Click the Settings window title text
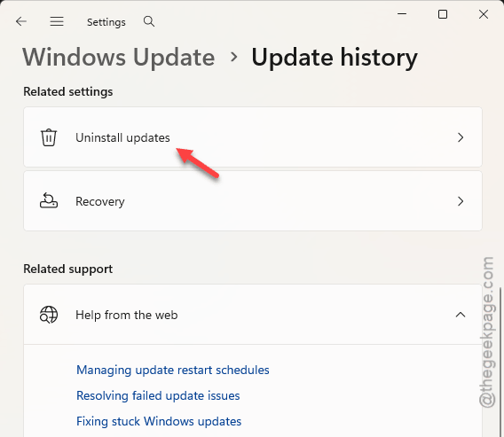Screen dimensions: 504x437 coord(106,22)
